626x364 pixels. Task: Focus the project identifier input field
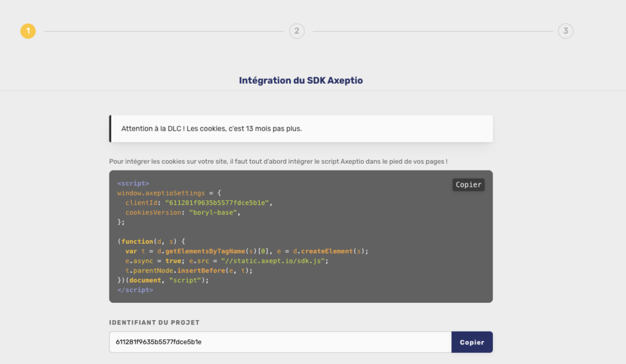[280, 342]
